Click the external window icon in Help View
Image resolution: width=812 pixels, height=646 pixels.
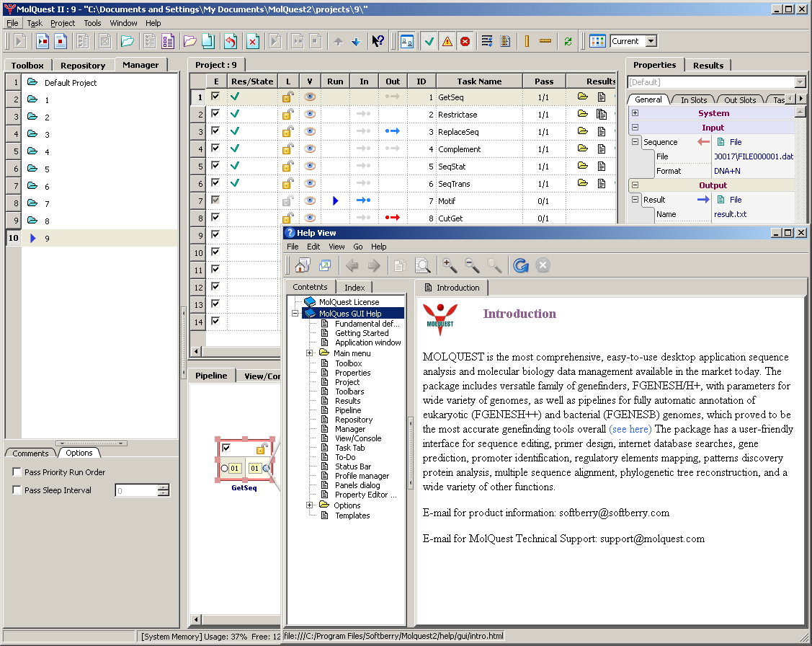click(325, 266)
